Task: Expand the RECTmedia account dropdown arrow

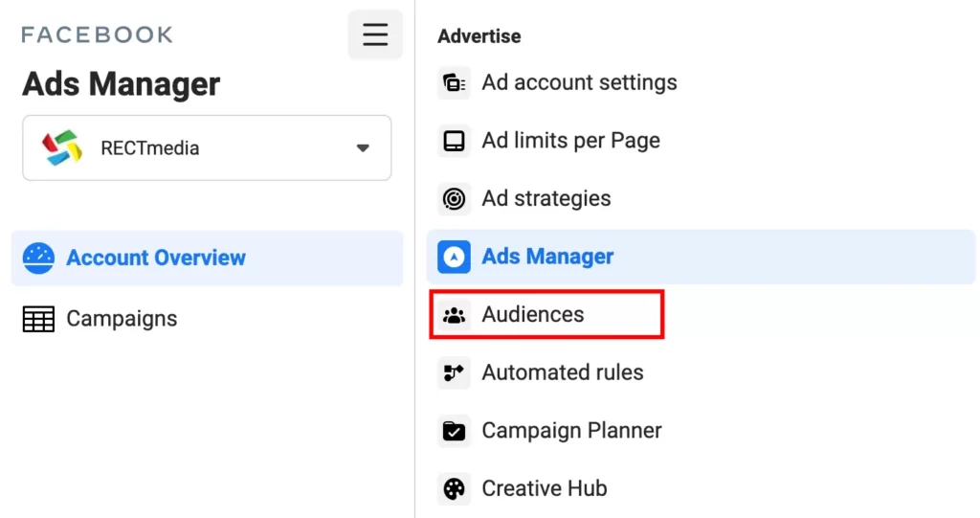Action: coord(363,148)
